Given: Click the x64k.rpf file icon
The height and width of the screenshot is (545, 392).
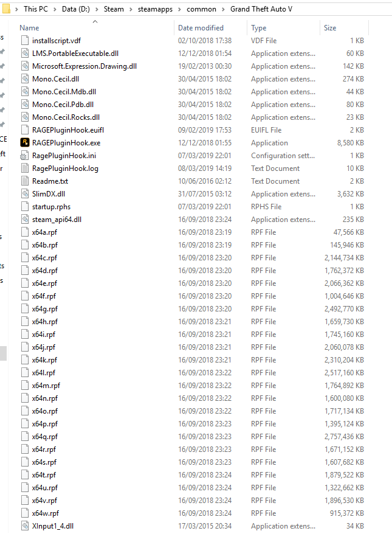Looking at the screenshot, I should [25, 359].
